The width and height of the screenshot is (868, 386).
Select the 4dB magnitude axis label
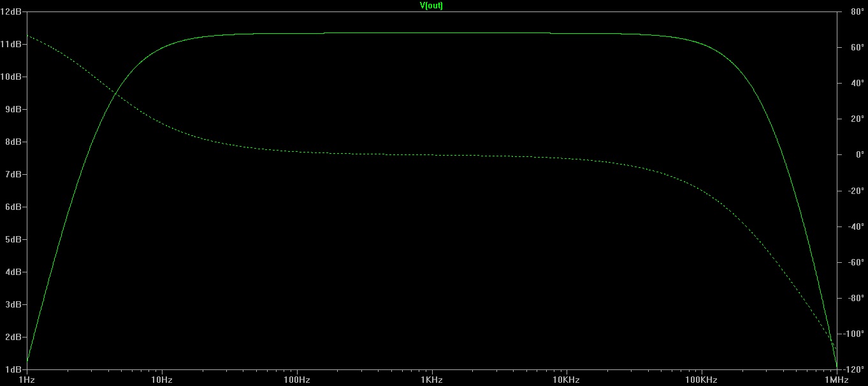(14, 272)
